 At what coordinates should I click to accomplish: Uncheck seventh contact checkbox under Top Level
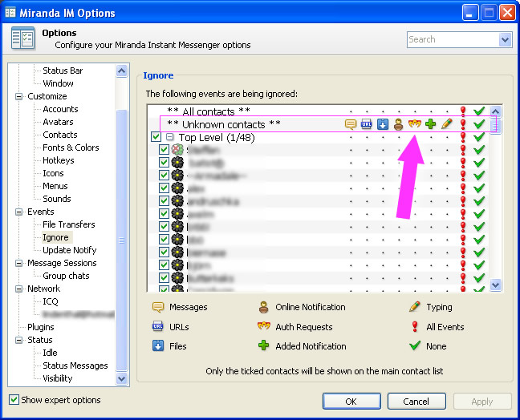164,227
